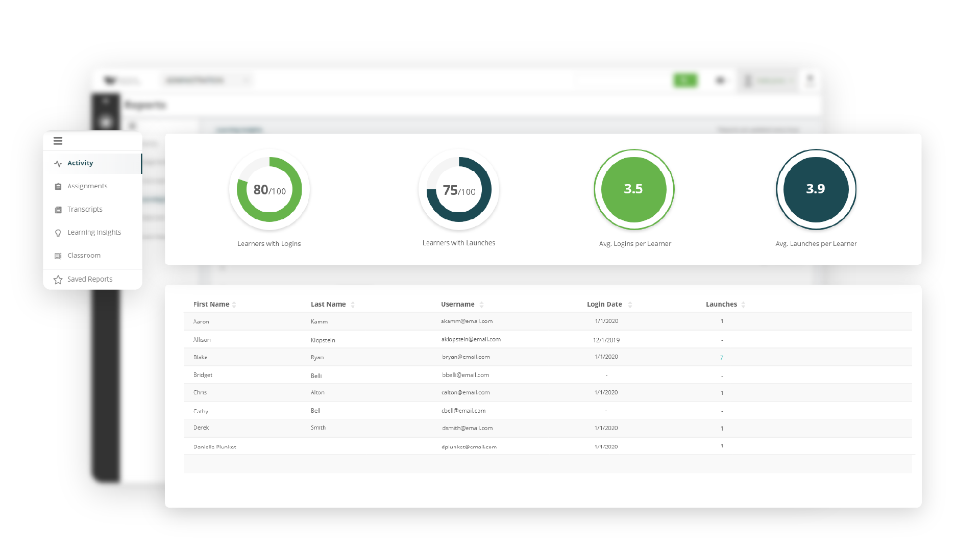Click the Username column header

pos(457,304)
